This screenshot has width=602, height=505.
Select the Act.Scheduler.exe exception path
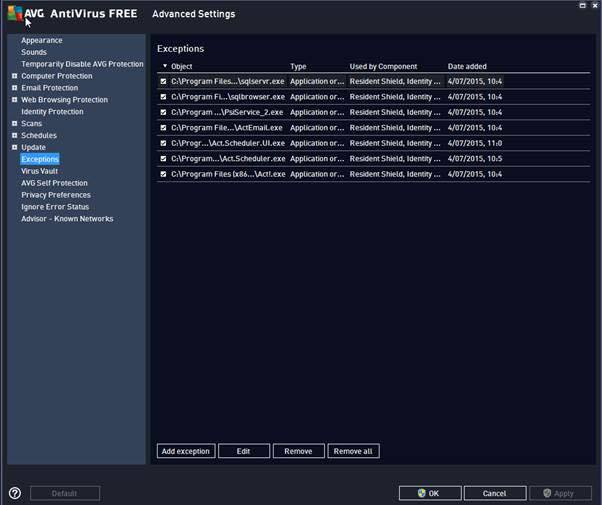(x=228, y=159)
